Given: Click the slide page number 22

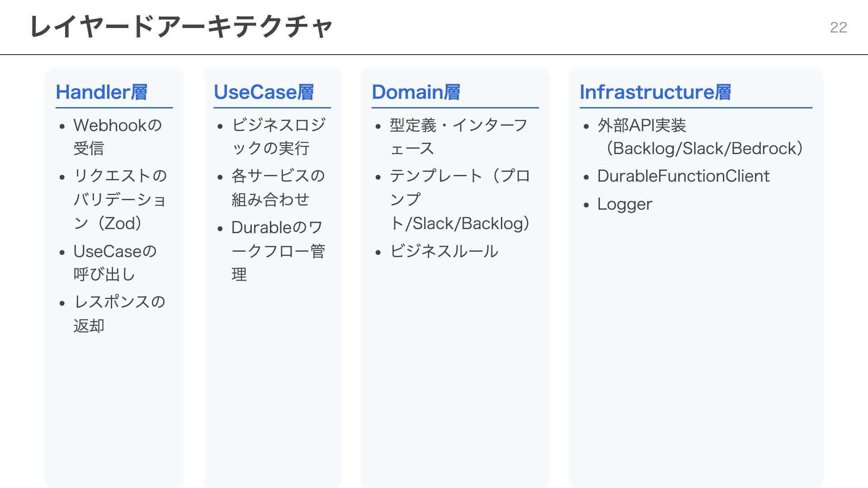Looking at the screenshot, I should click(x=838, y=28).
